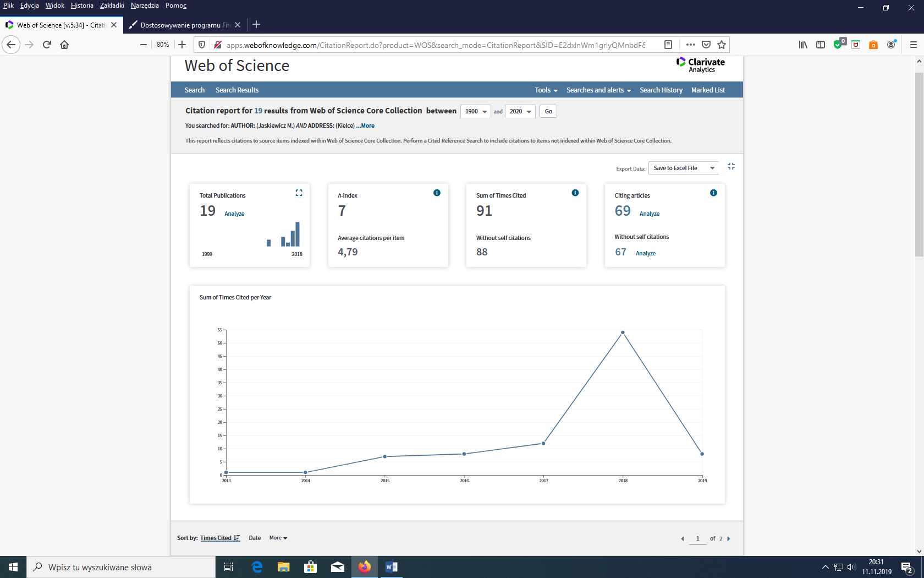The image size is (924, 578).
Task: Open the Narzędzia menu
Action: [145, 6]
